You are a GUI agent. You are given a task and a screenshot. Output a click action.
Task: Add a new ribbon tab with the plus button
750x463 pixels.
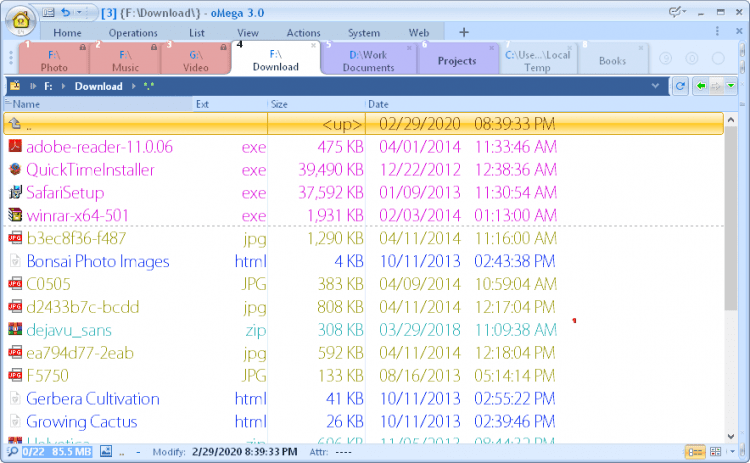click(x=463, y=33)
